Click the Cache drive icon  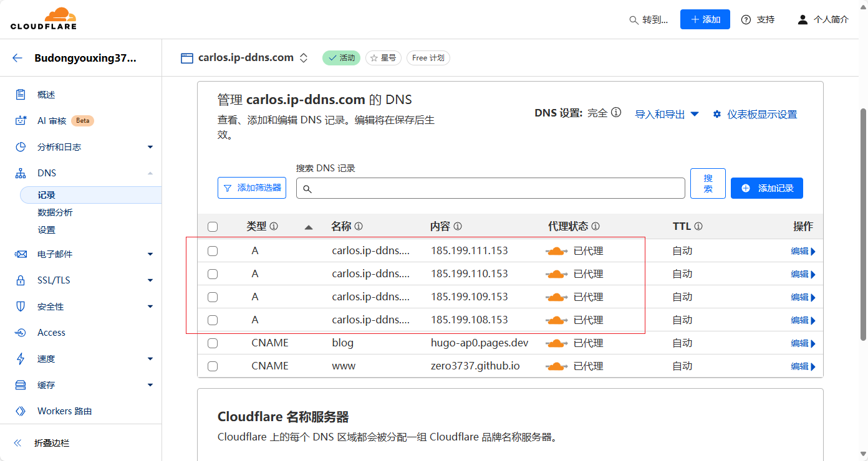21,385
